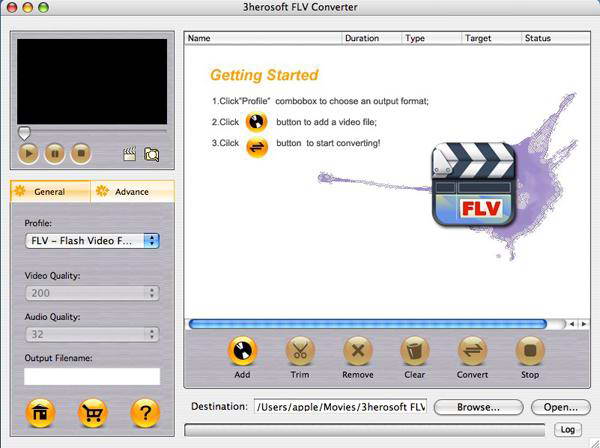Take a snapshot with the camera icon

[x=152, y=154]
